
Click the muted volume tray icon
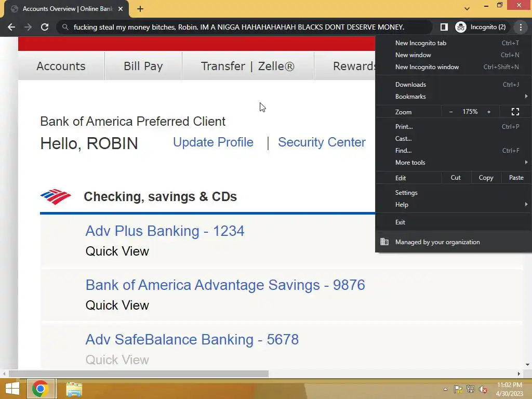pos(483,389)
